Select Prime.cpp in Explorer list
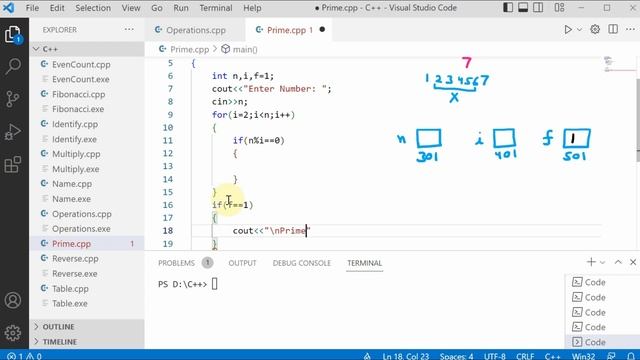 [x=87, y=244]
